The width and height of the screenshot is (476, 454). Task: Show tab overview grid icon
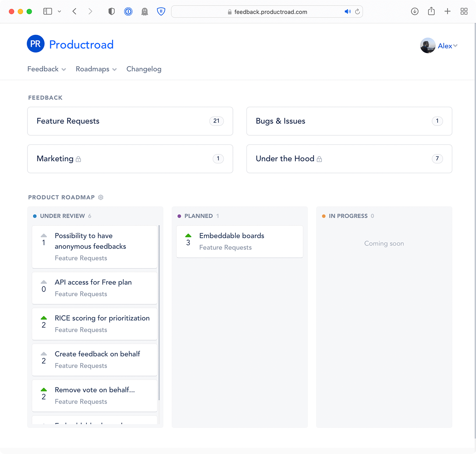[464, 11]
